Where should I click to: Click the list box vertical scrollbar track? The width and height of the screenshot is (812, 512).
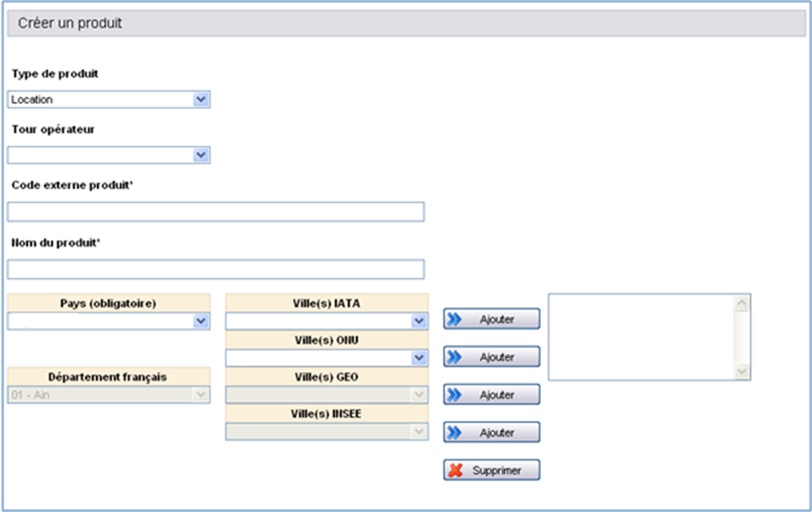click(743, 336)
